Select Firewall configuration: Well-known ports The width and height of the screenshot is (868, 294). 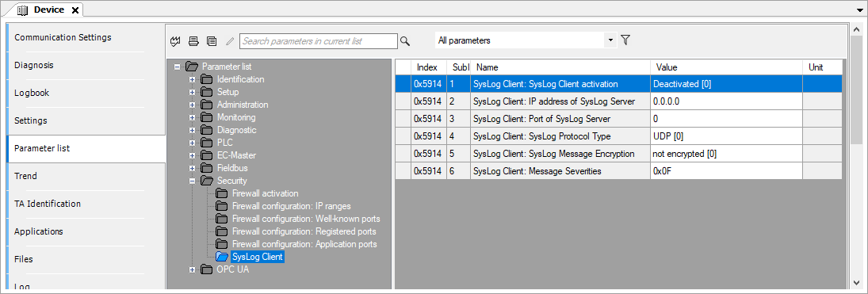pyautogui.click(x=306, y=219)
